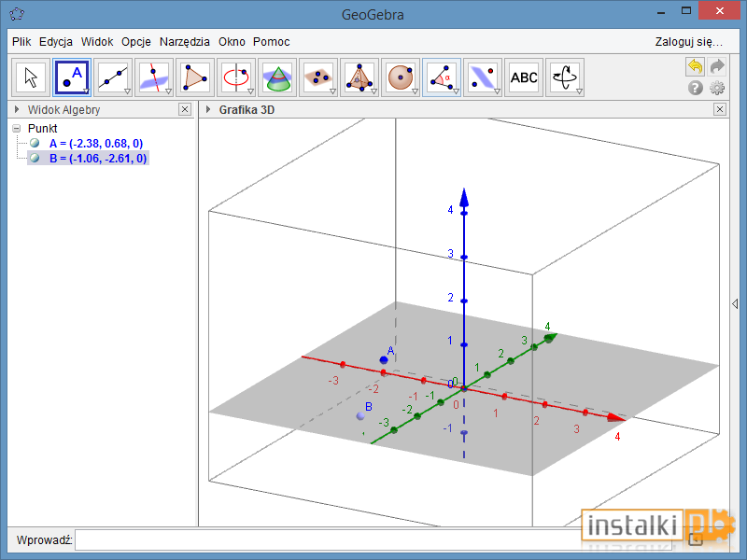
Task: Select the Angle tool
Action: point(441,77)
